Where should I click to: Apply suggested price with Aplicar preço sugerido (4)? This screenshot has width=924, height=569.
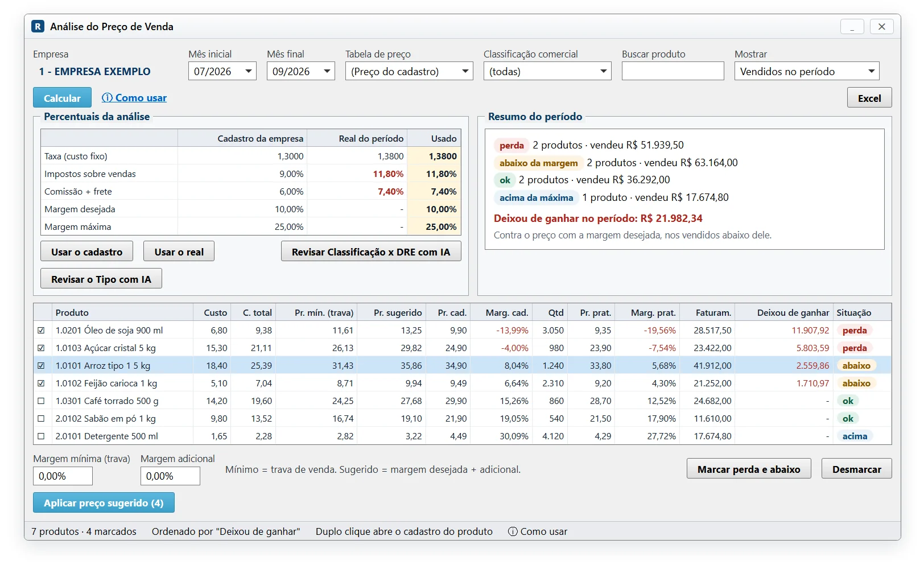[x=104, y=502]
